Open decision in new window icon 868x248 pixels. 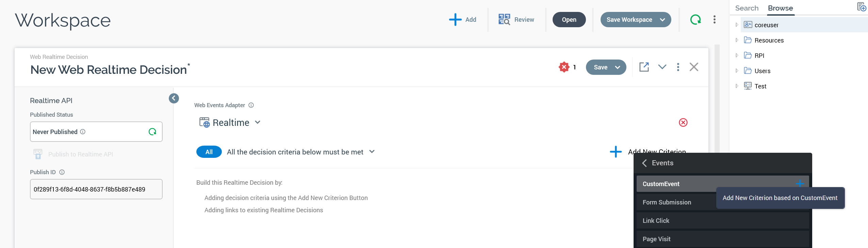(x=644, y=67)
